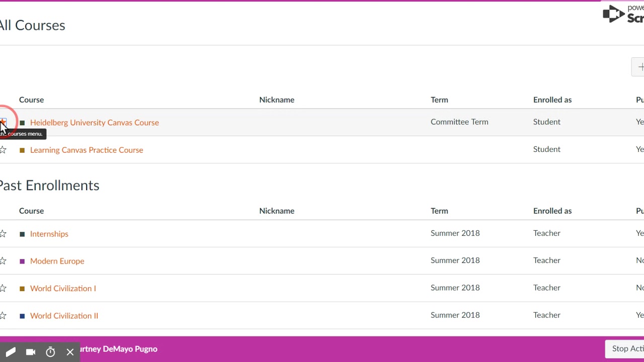
Task: Favorite the Learning Canvas Practice Course star
Action: [x=3, y=150]
